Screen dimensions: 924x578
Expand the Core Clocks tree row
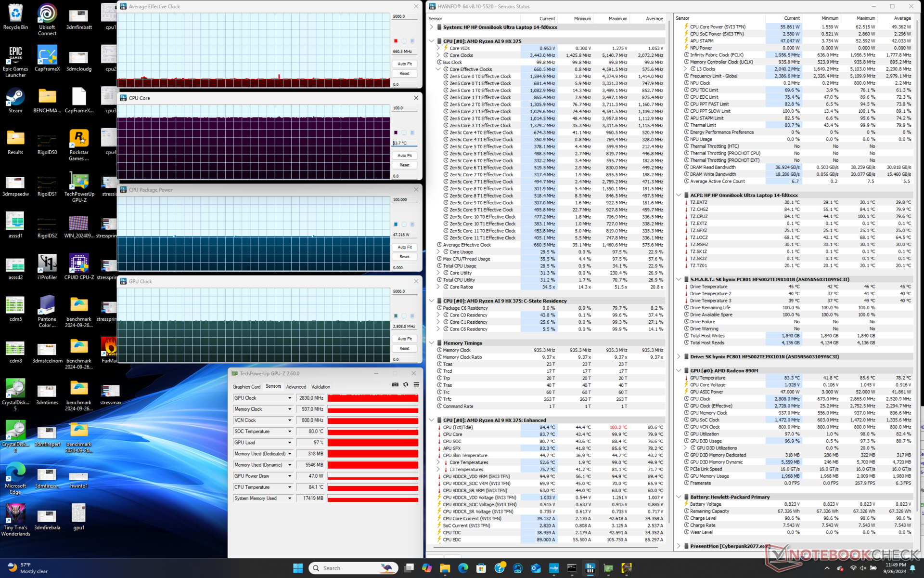click(x=438, y=55)
